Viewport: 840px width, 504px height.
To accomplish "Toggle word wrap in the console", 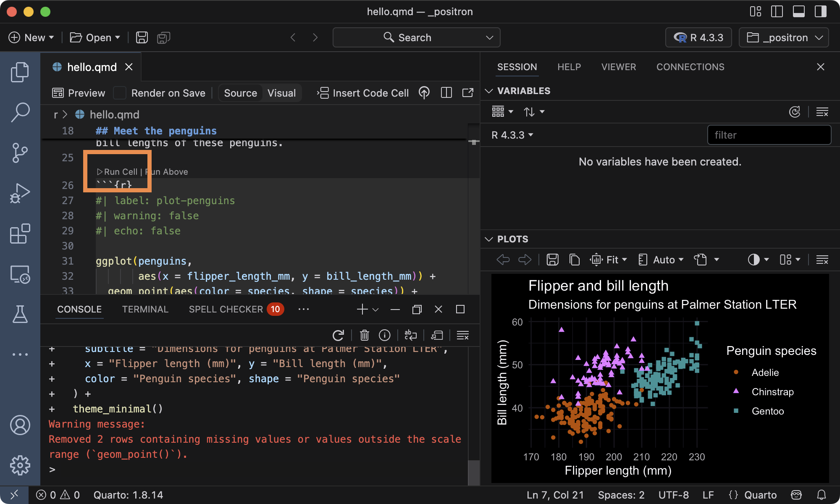I will pyautogui.click(x=410, y=335).
